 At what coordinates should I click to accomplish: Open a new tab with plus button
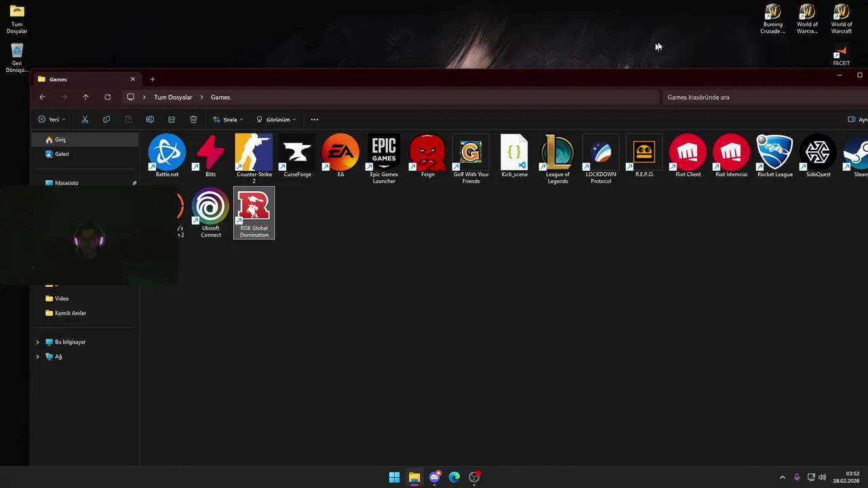click(x=152, y=79)
